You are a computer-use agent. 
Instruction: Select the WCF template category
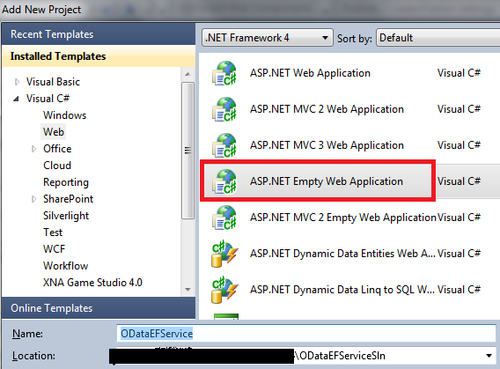tap(54, 249)
